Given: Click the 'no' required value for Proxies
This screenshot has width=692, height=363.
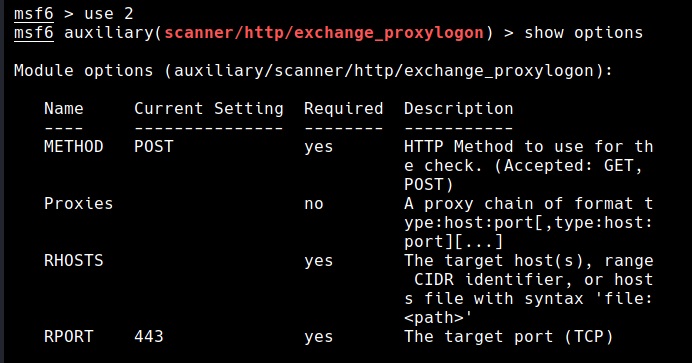Looking at the screenshot, I should point(314,204).
